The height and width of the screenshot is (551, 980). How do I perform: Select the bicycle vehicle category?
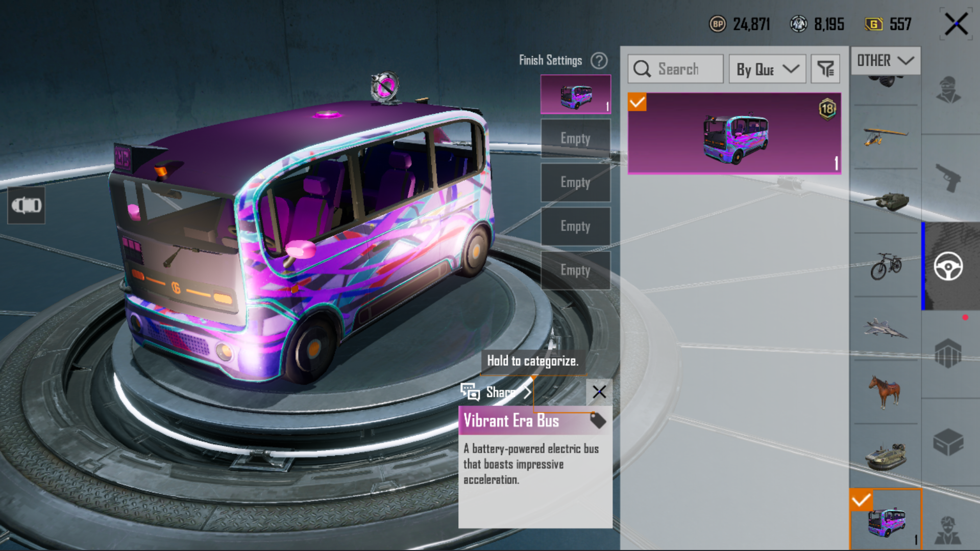tap(886, 266)
